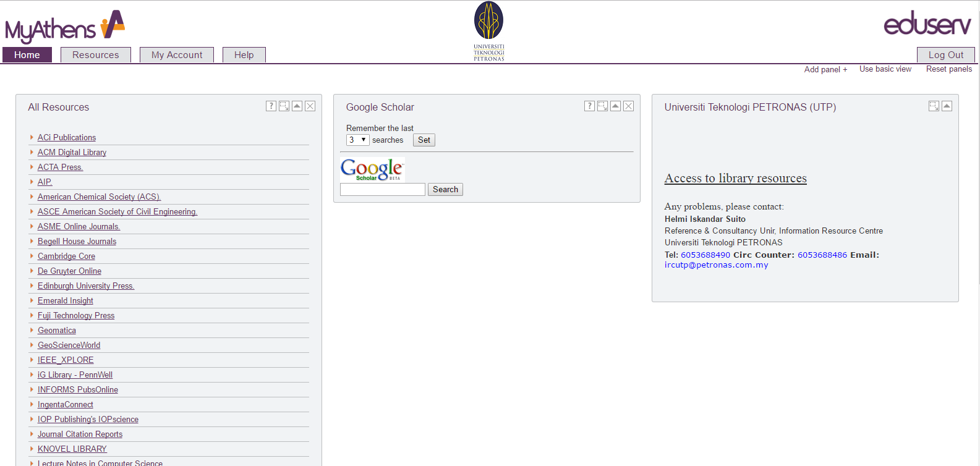This screenshot has width=980, height=466.
Task: Open De Gruyter Online resource
Action: 69,271
